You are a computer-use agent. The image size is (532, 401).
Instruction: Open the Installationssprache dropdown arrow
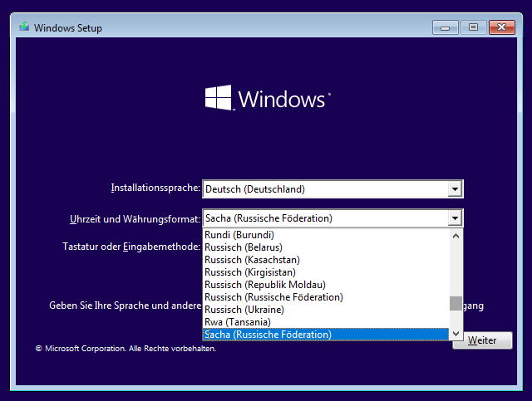click(x=455, y=189)
